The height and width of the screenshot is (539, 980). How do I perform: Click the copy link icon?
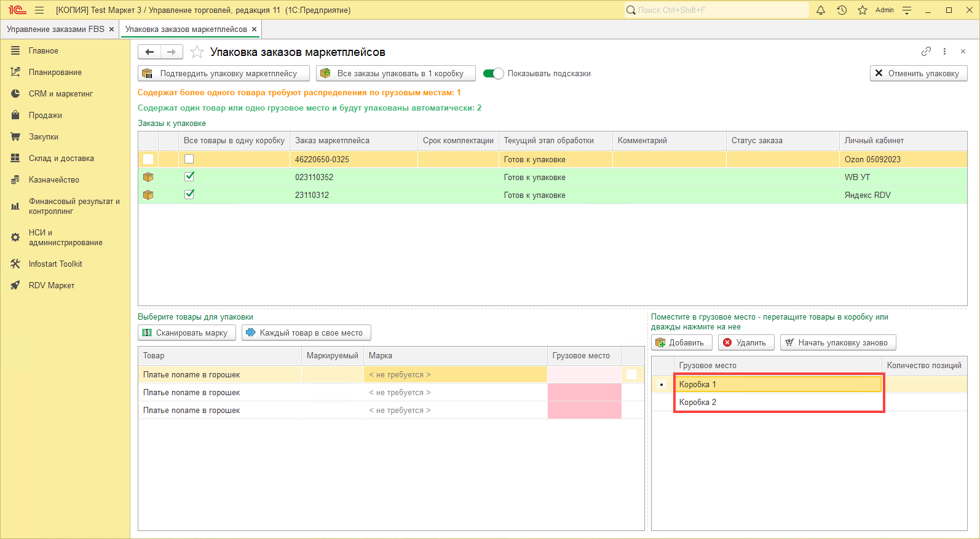926,52
